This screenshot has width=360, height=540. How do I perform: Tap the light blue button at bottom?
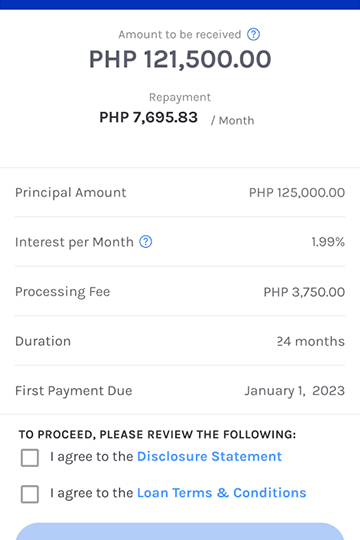[180, 531]
